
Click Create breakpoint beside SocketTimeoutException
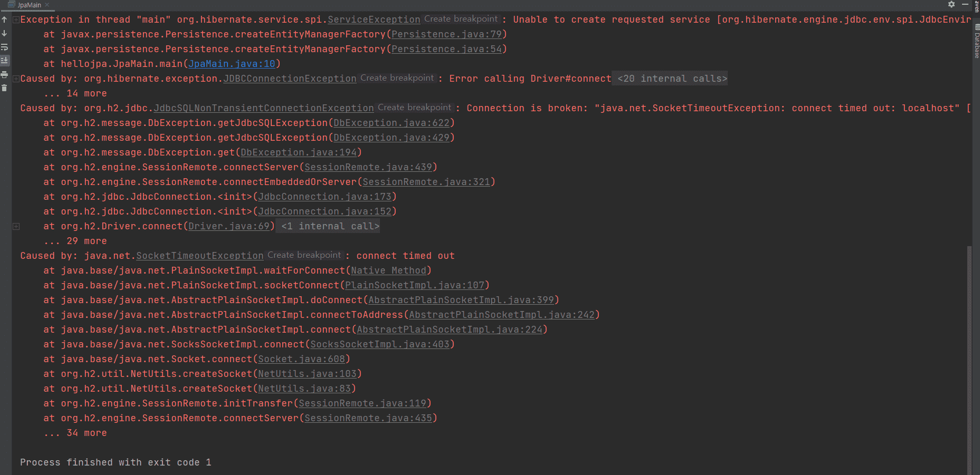click(x=304, y=255)
